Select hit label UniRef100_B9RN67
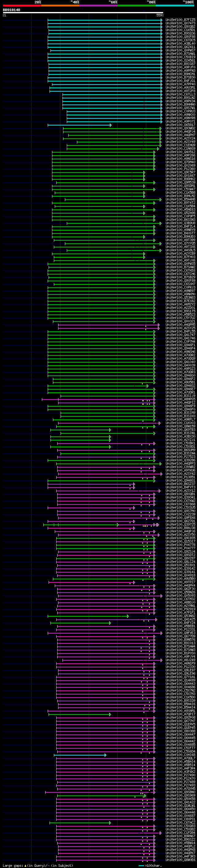 click(180, 836)
